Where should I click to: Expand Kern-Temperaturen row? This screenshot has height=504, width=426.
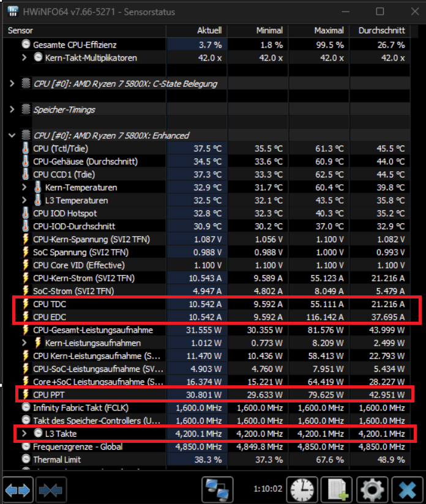tap(24, 187)
